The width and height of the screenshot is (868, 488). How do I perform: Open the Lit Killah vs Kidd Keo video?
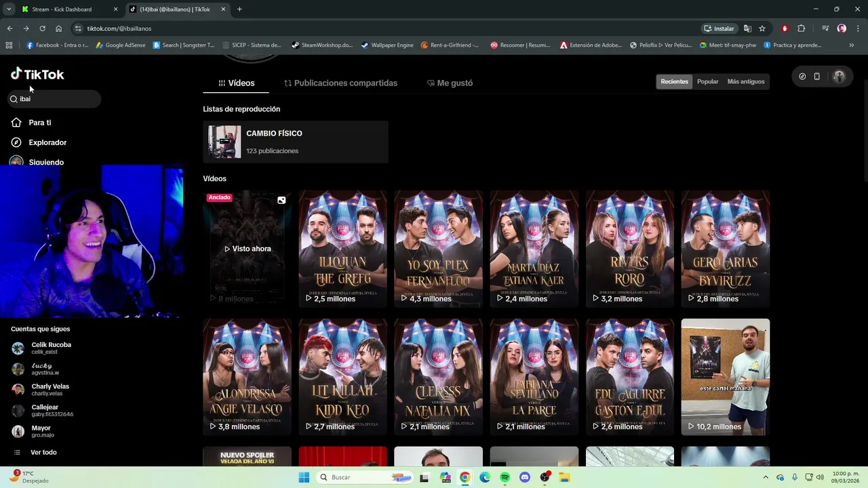343,377
